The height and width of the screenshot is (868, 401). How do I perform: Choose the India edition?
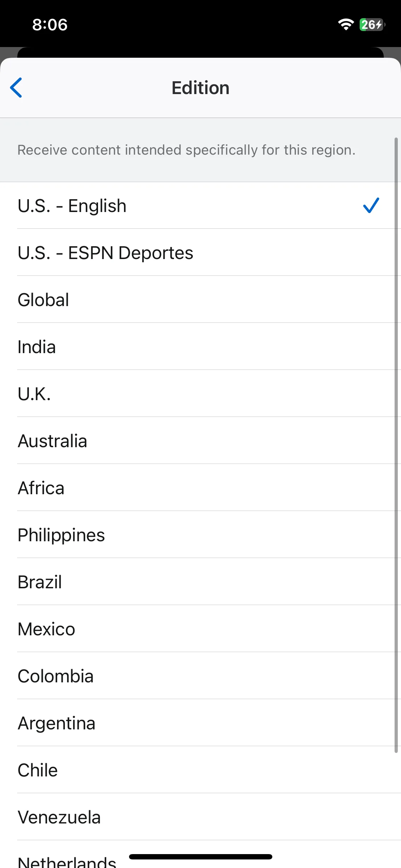click(200, 347)
